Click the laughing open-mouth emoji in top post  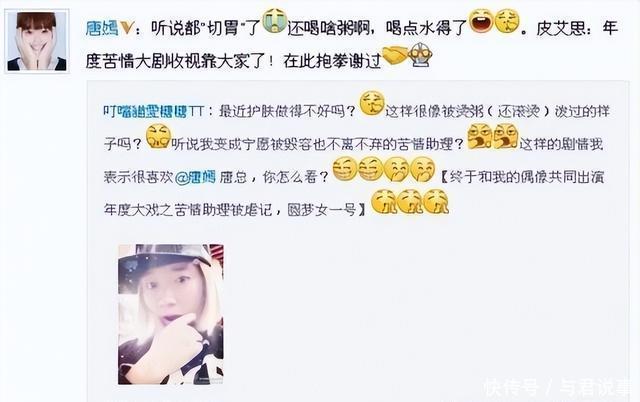(482, 22)
